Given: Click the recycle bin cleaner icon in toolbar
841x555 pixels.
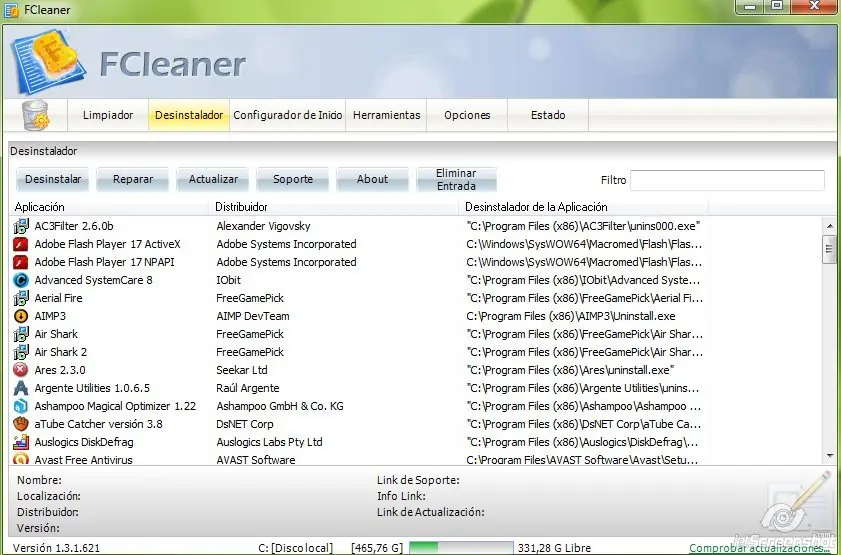Looking at the screenshot, I should coord(35,115).
